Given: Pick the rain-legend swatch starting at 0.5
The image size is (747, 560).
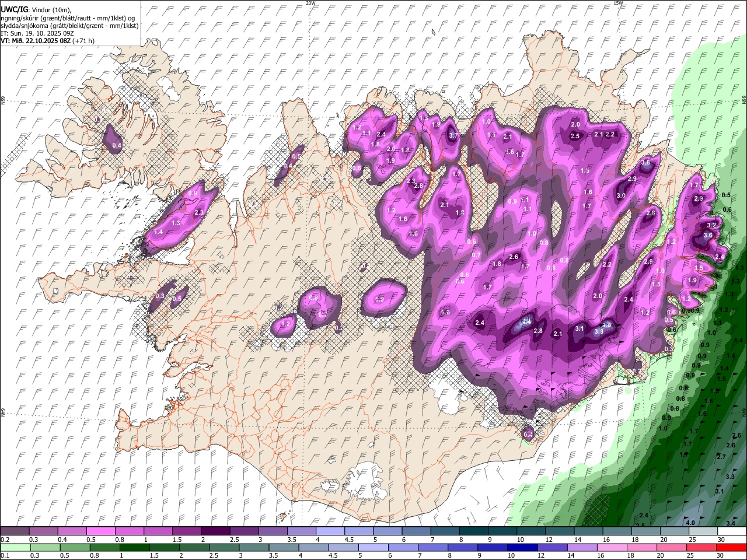Looking at the screenshot, I should click(x=74, y=548).
